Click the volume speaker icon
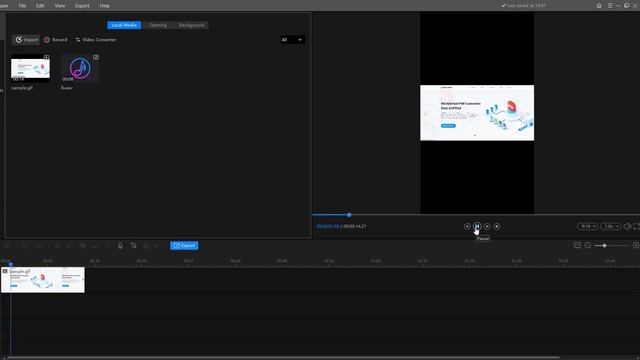Screen dimensions: 640x360 627,227
